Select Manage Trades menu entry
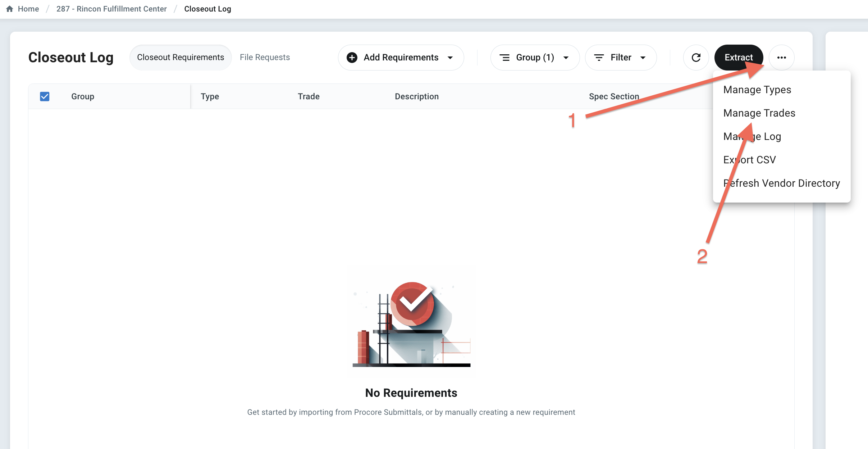 (x=759, y=113)
